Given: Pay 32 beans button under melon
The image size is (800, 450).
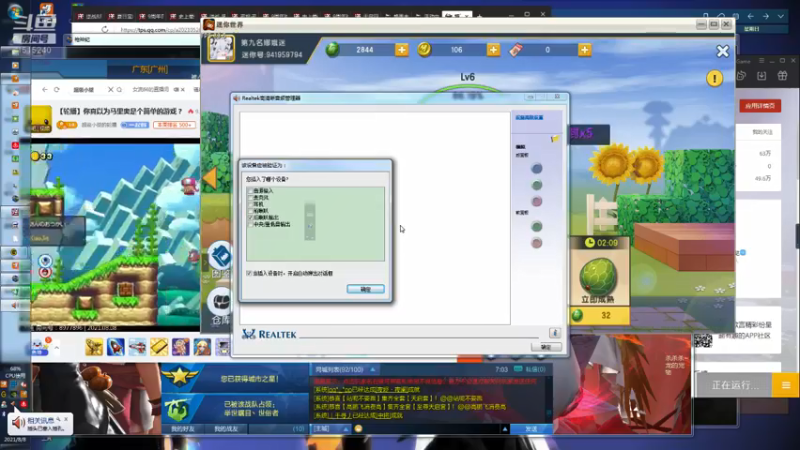Looking at the screenshot, I should pyautogui.click(x=599, y=315).
